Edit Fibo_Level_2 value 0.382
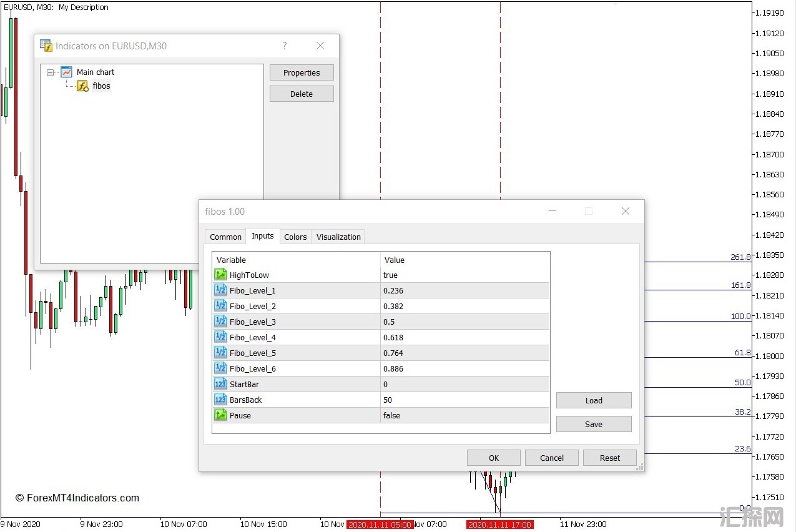This screenshot has height=532, width=796. pos(464,306)
